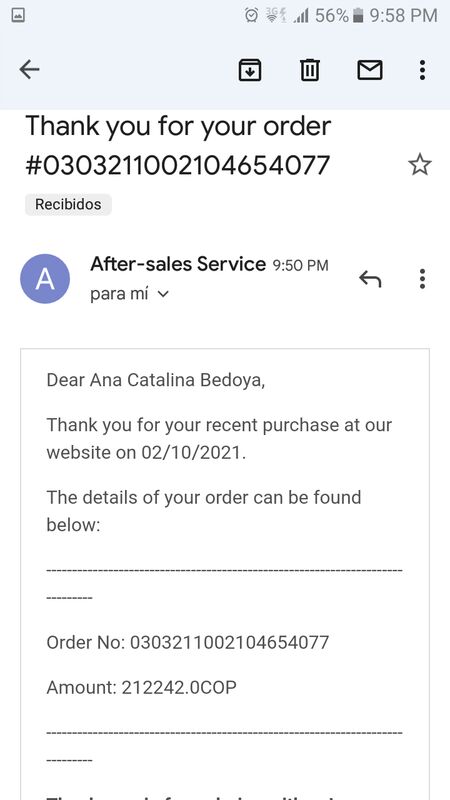Tap the Recibidos label chip
Image resolution: width=450 pixels, height=800 pixels.
pos(68,205)
